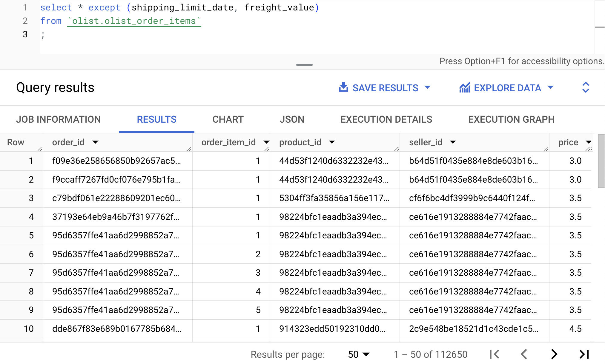Expand the Save Results dropdown arrow
605x364 pixels.
pyautogui.click(x=428, y=87)
